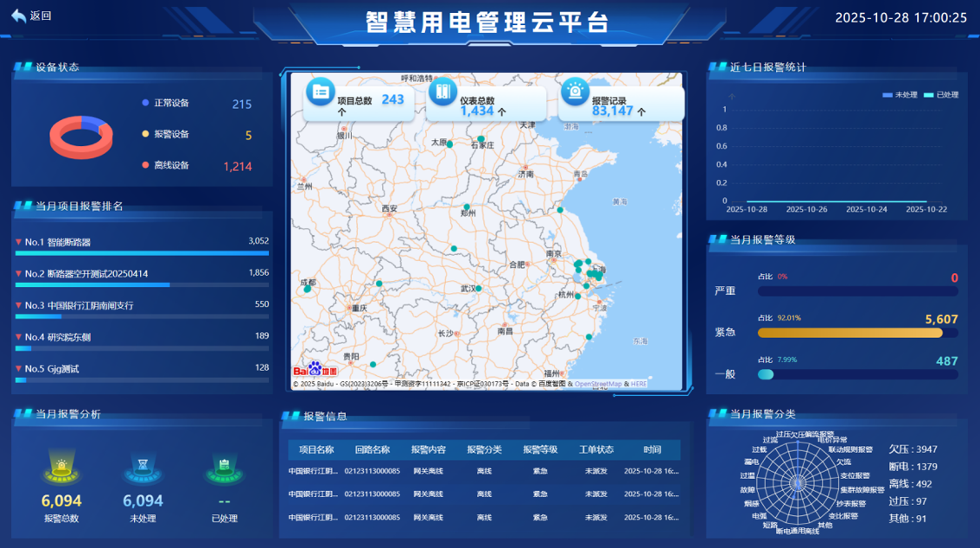Screen dimensions: 980x548
Task: Click the 返回 back button text
Action: coord(41,16)
